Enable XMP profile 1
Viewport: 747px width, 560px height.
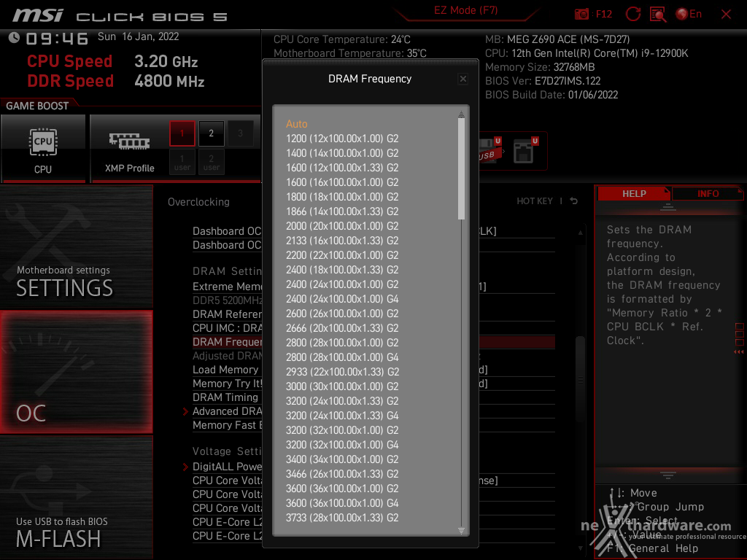(x=182, y=133)
